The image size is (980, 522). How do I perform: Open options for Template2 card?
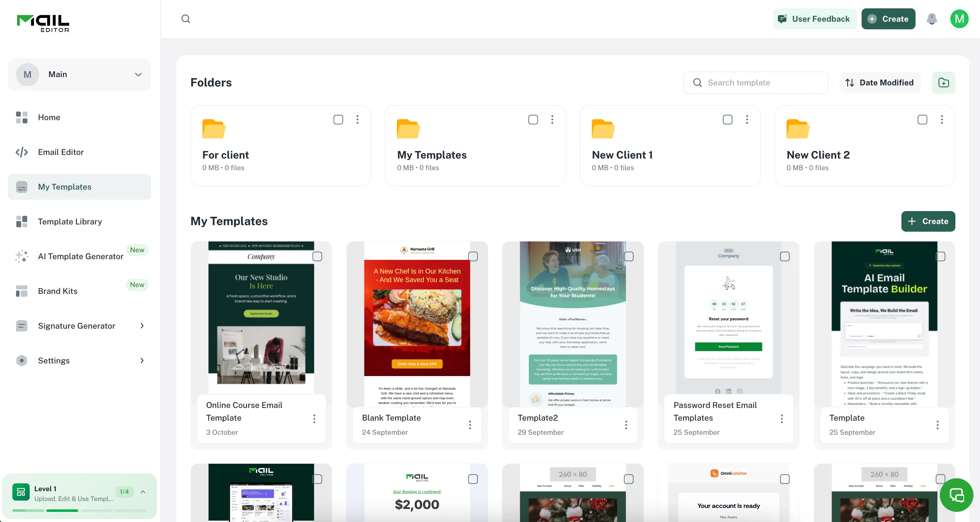point(626,425)
